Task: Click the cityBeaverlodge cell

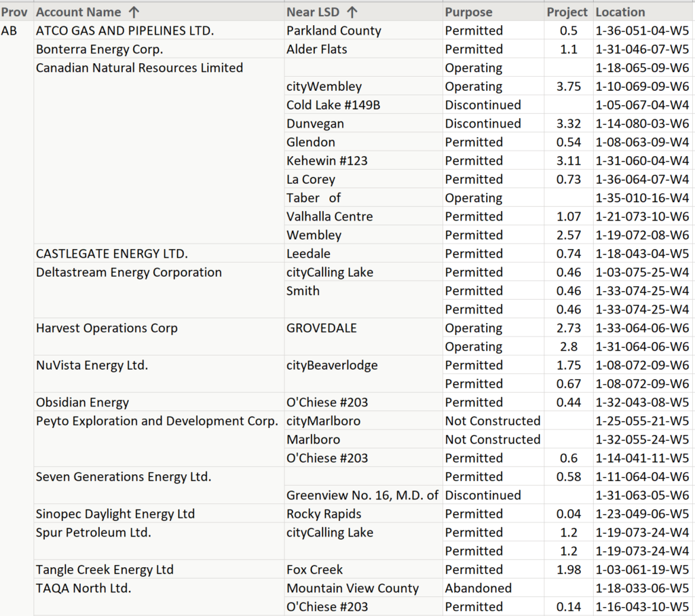Action: click(x=332, y=365)
